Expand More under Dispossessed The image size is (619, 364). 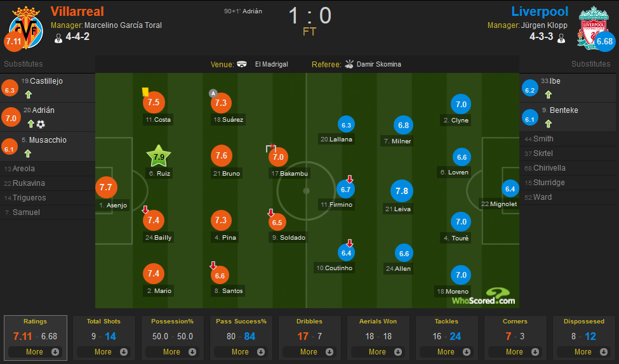coord(584,352)
